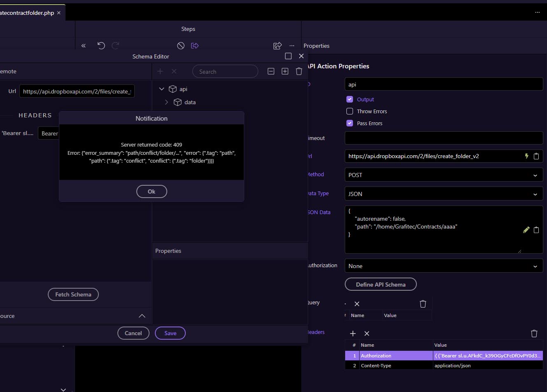
Task: Maximize the Schema Editor dialog
Action: click(288, 56)
